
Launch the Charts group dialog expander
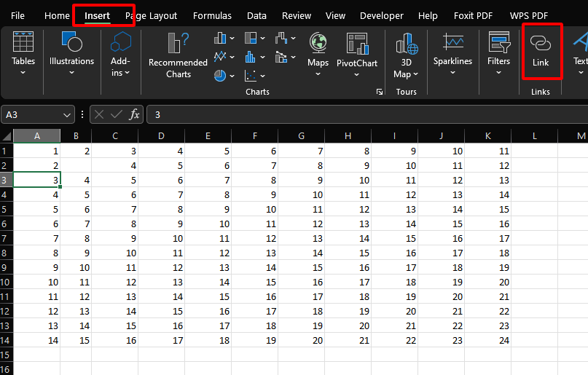click(x=379, y=92)
